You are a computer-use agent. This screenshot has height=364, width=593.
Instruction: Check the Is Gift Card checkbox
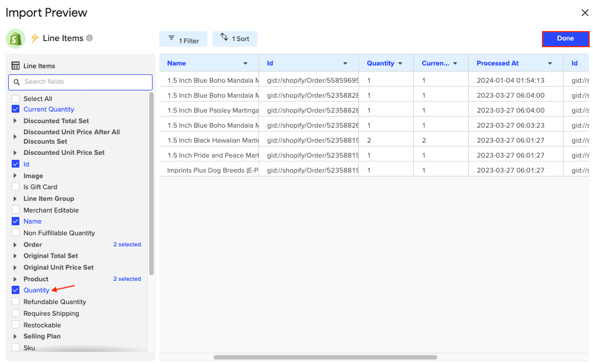pyautogui.click(x=14, y=187)
